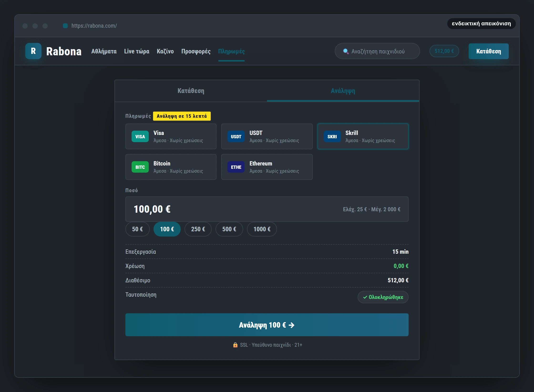Click the VISA badge icon
Viewport: 534px width, 392px height.
pyautogui.click(x=140, y=137)
